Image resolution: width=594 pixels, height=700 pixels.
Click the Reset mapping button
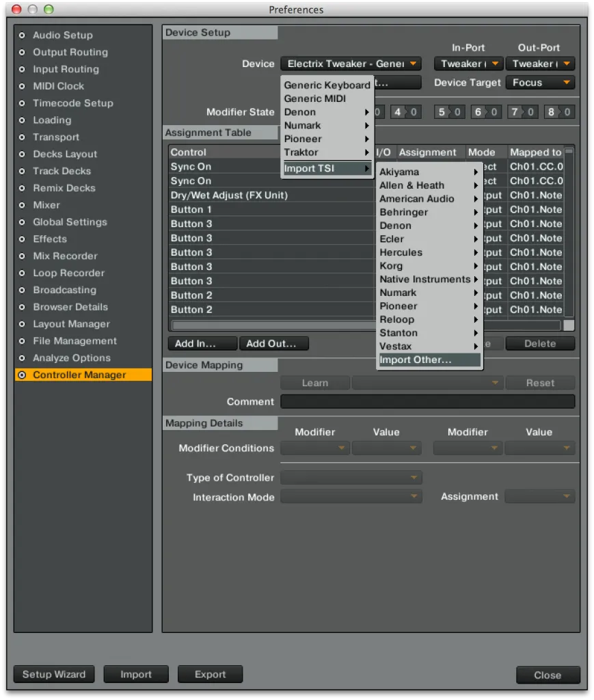tap(540, 383)
